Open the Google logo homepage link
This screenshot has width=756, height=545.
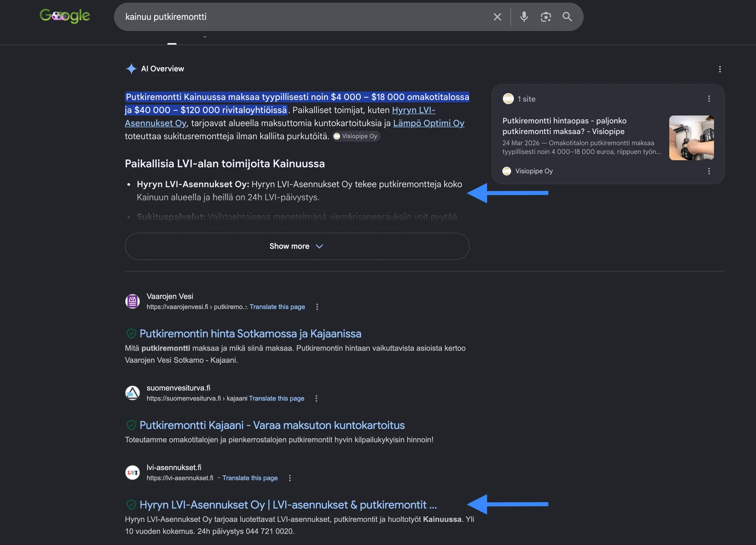(65, 16)
